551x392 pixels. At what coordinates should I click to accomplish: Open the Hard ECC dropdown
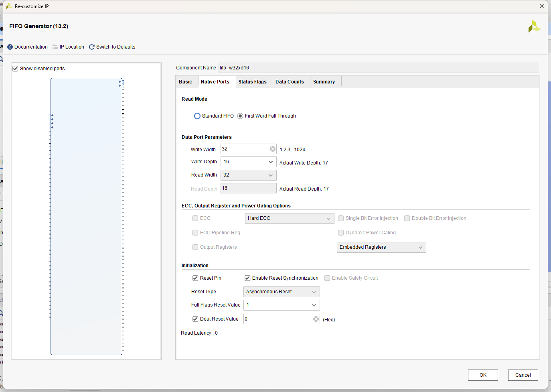point(290,218)
